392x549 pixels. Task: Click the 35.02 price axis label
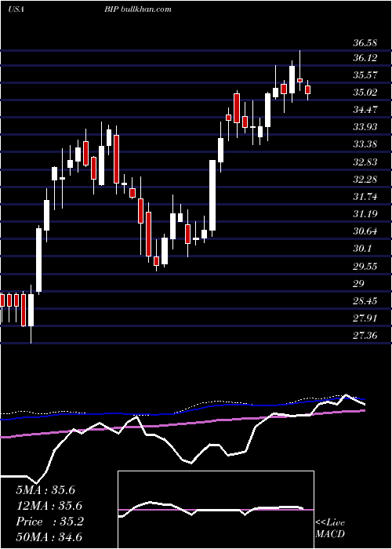tap(365, 93)
